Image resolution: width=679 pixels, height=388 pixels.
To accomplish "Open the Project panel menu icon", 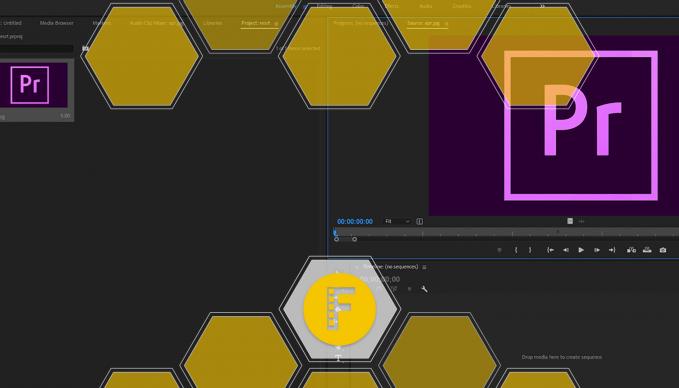I will pos(276,23).
